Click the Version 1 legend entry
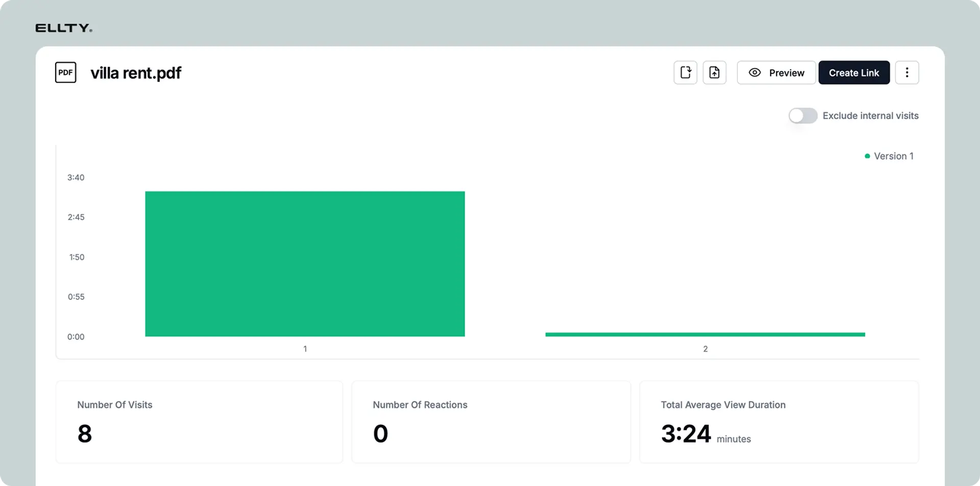Screen dimensions: 980x486 889,156
